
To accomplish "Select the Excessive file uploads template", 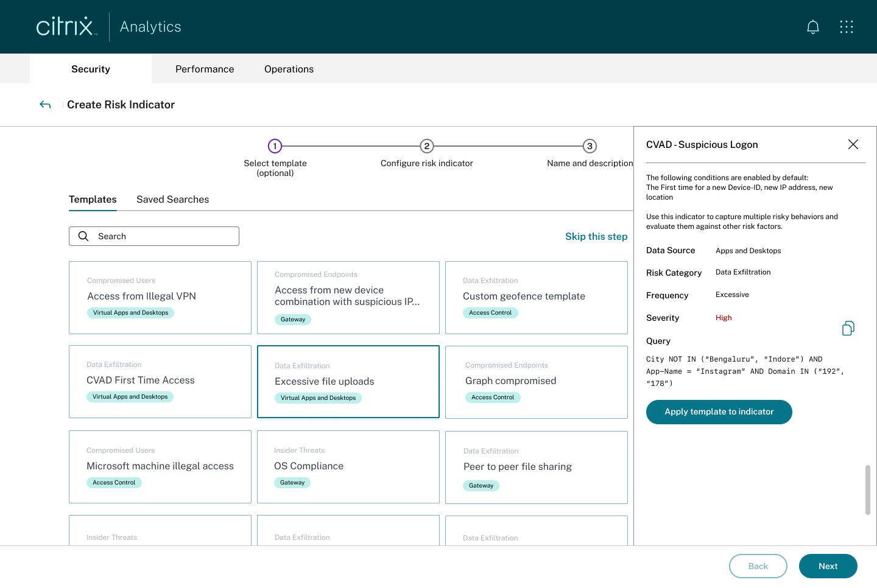I will [348, 382].
